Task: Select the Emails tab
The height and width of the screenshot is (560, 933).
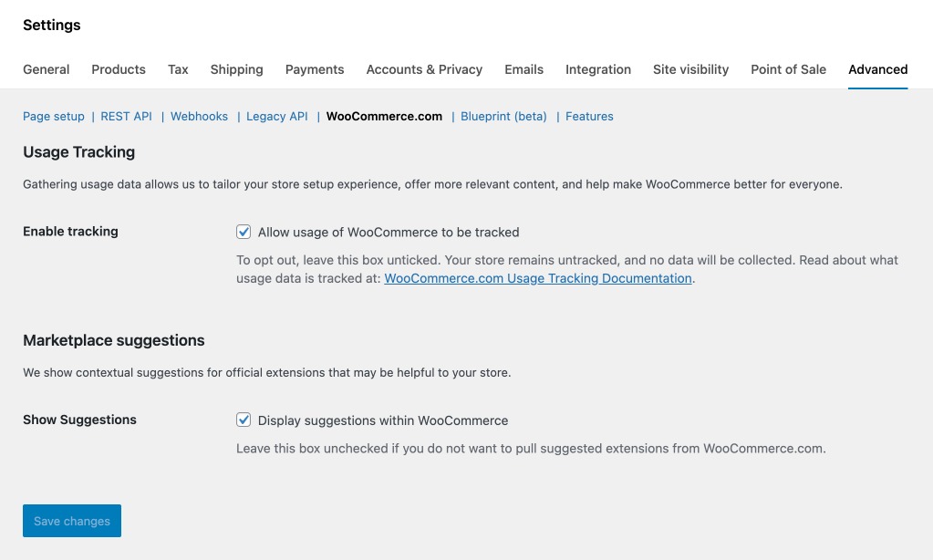Action: tap(524, 69)
